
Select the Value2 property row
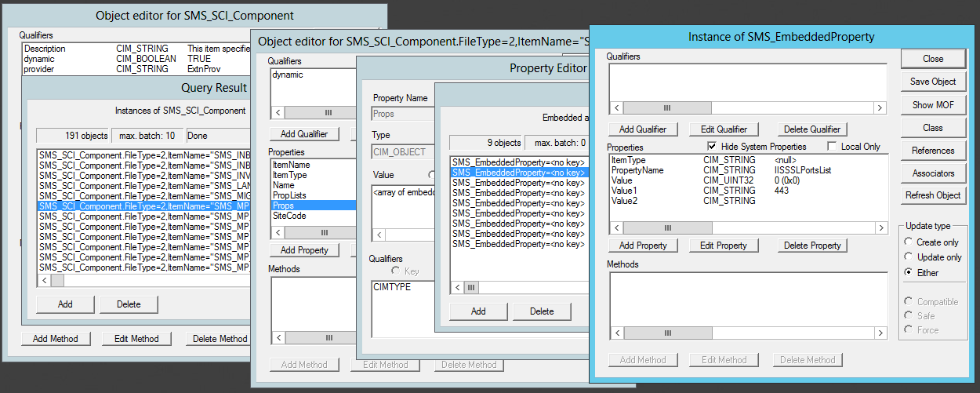point(748,201)
